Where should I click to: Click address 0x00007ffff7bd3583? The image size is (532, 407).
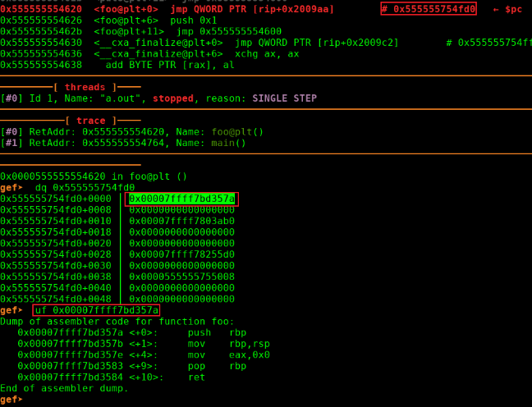[71, 366]
